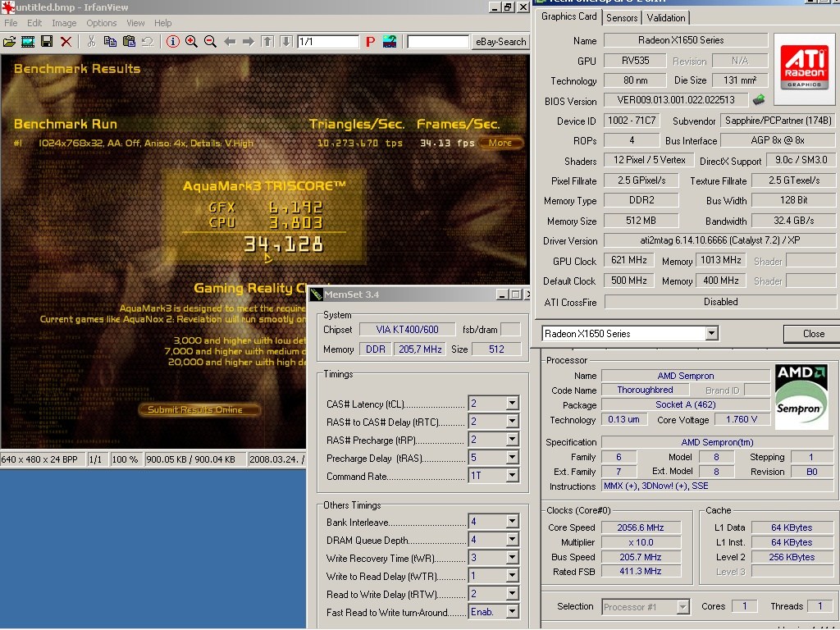The image size is (840, 630).
Task: Click the IrfanView effects icon beside P
Action: point(390,42)
